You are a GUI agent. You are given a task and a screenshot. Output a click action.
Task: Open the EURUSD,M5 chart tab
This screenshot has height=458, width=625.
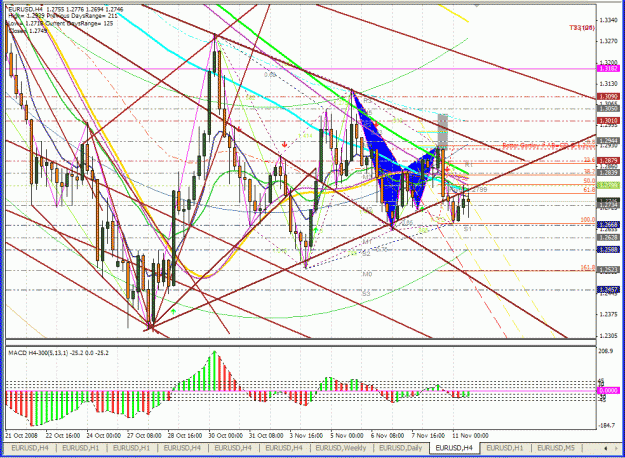(x=556, y=448)
